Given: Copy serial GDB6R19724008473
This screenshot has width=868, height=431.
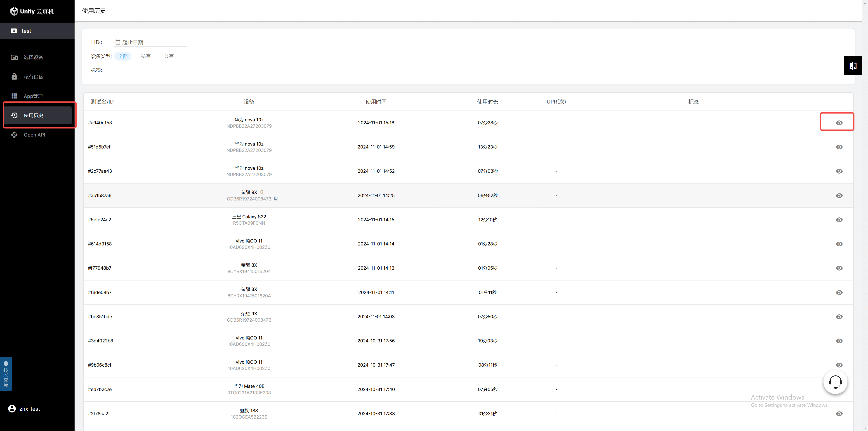Looking at the screenshot, I should click(x=276, y=198).
